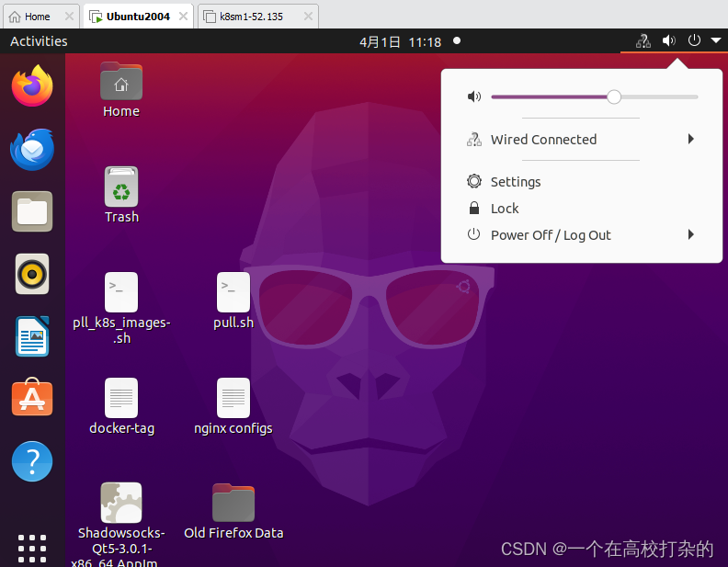The image size is (728, 567).
Task: Open Thunderbird mail from the dock
Action: [x=32, y=150]
